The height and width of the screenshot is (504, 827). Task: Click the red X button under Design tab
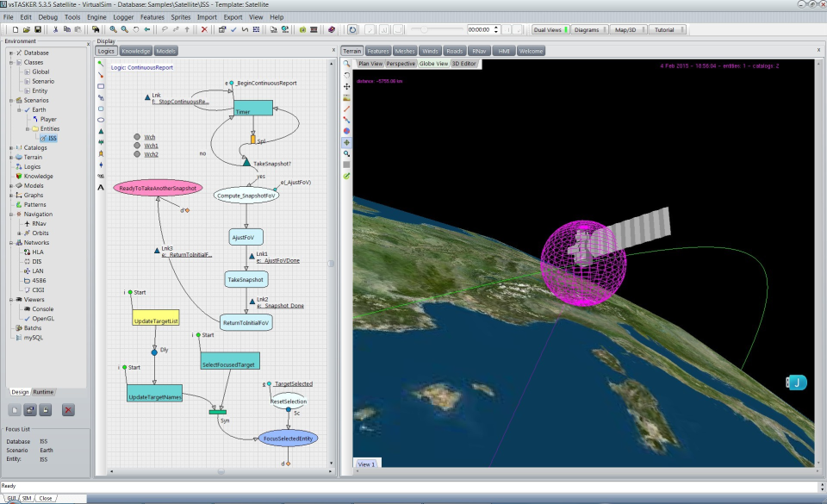coord(68,410)
